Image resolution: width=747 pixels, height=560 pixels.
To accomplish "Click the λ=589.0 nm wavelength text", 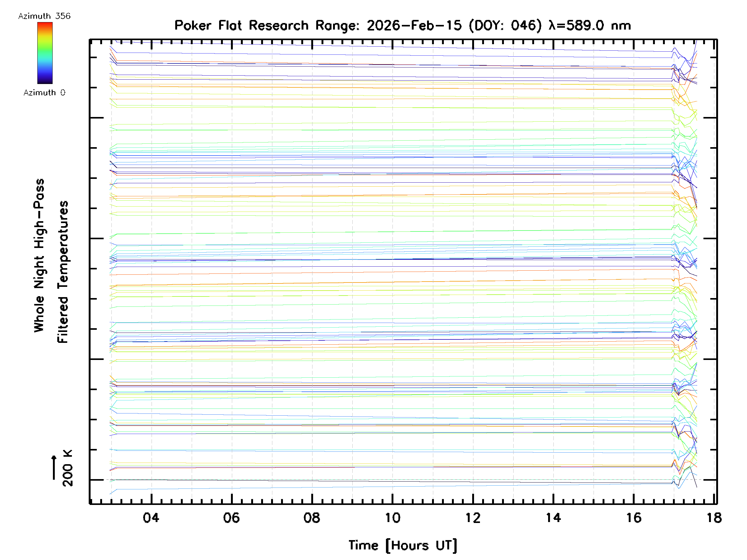I will click(590, 26).
